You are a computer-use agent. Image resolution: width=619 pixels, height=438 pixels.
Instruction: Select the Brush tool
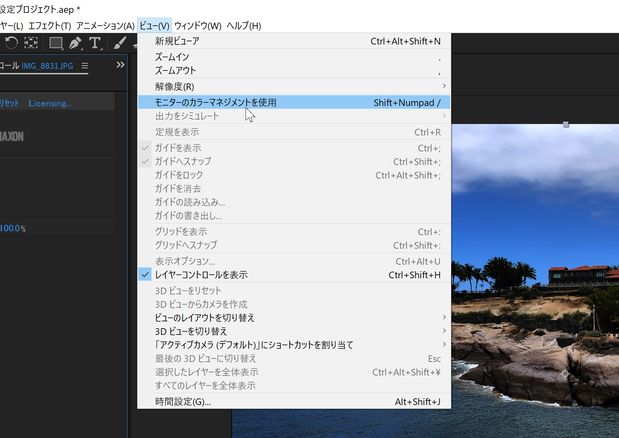pos(120,43)
